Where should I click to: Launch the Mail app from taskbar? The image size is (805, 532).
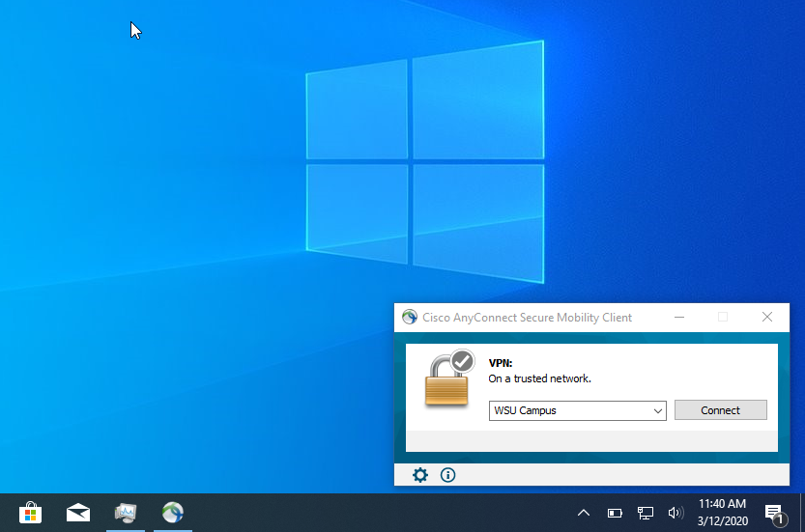pyautogui.click(x=78, y=513)
